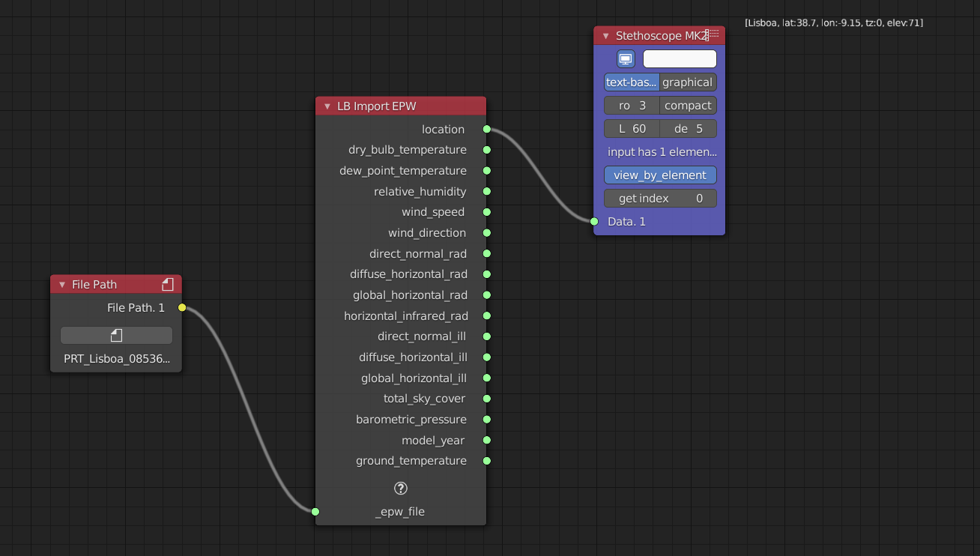The image size is (980, 556).
Task: Click the empty name input field on Stethoscope
Action: (x=680, y=58)
